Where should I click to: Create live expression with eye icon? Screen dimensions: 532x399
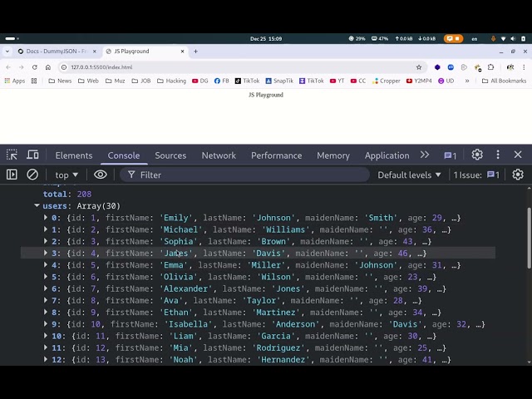pos(100,175)
